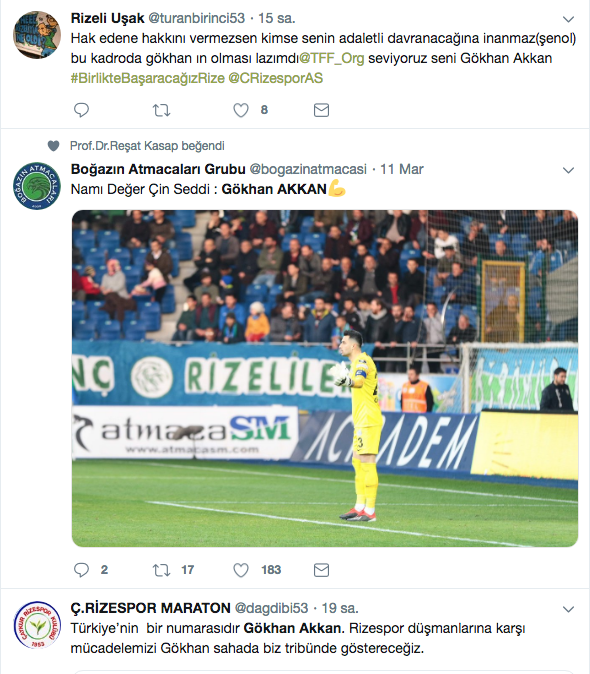This screenshot has height=674, width=590.
Task: Open Rizeli Uşak profile avatar
Action: click(x=37, y=35)
